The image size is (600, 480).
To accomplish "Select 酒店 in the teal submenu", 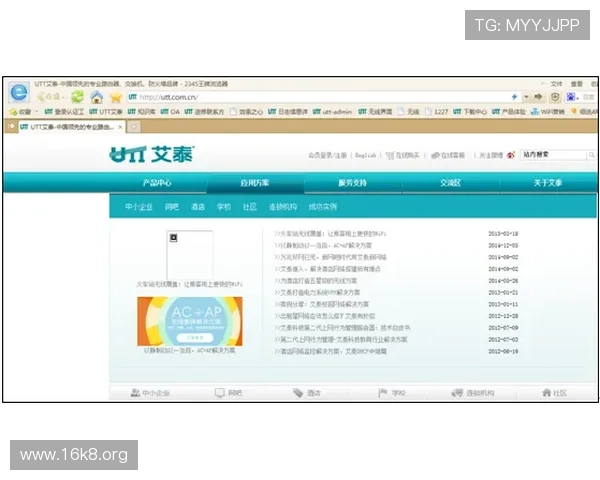I will (x=198, y=207).
